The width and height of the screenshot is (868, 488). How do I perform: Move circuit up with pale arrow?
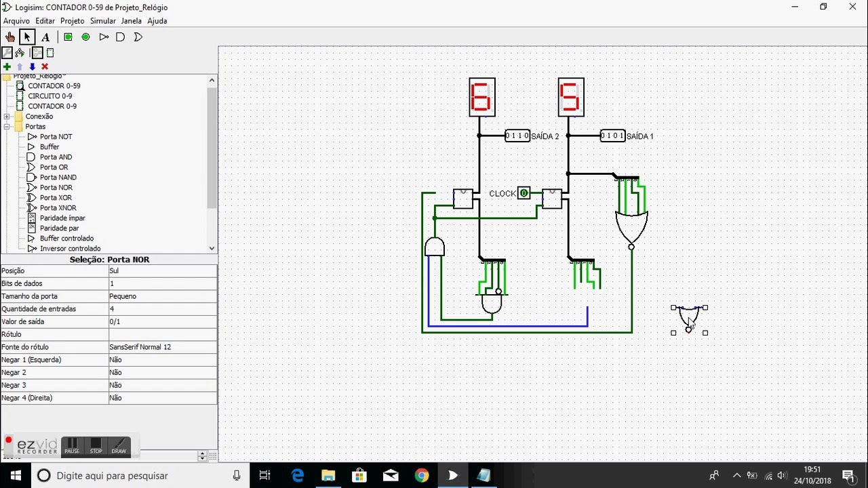(20, 66)
